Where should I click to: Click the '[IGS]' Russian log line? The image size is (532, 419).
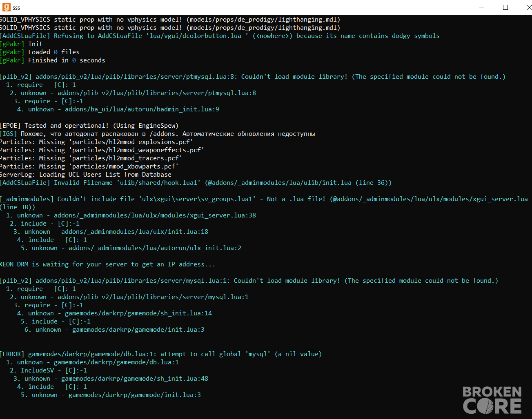tap(158, 134)
